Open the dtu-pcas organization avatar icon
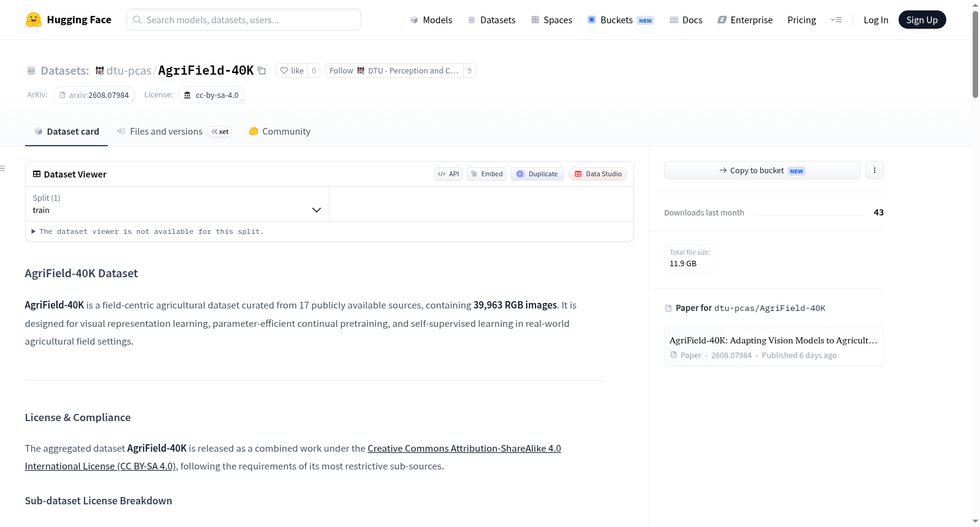 click(100, 70)
